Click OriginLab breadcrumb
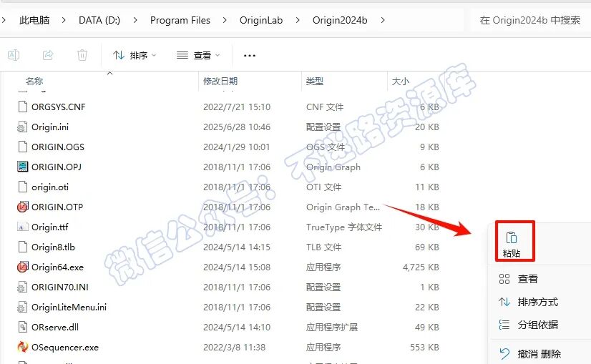 [261, 20]
